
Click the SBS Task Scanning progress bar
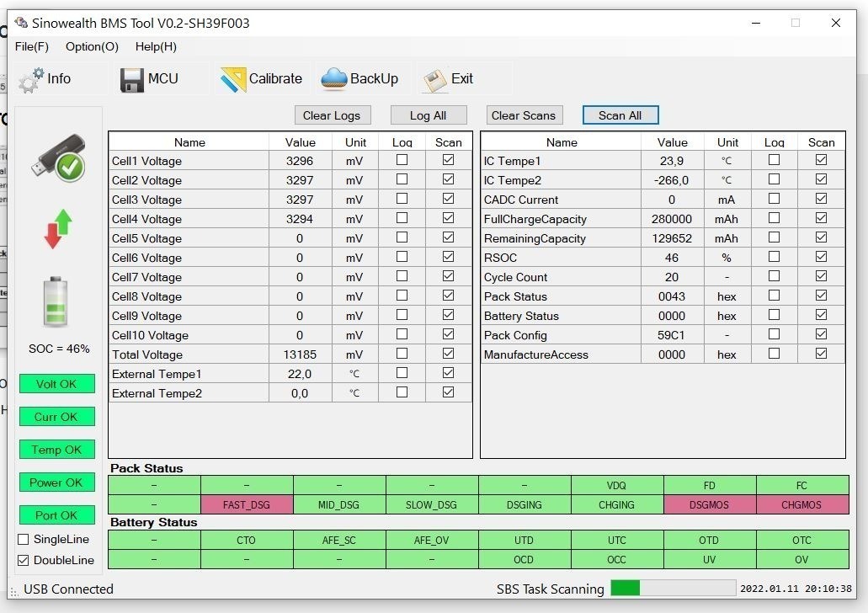click(x=674, y=588)
